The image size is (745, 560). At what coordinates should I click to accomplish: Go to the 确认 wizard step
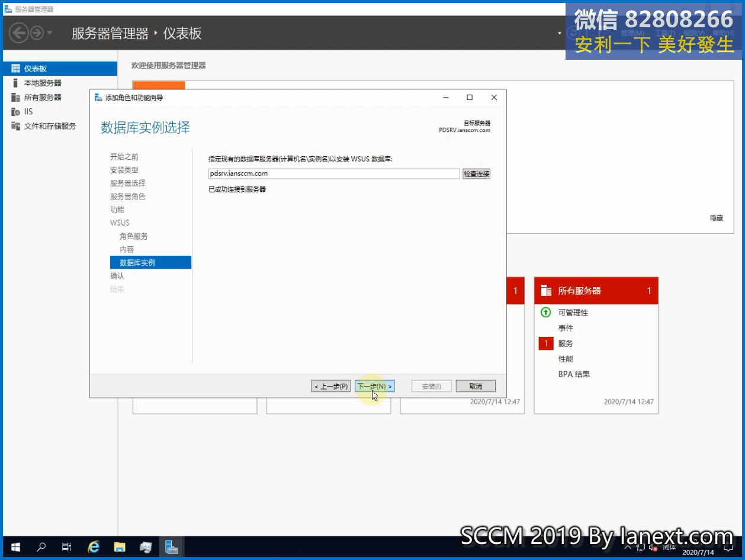coord(117,276)
